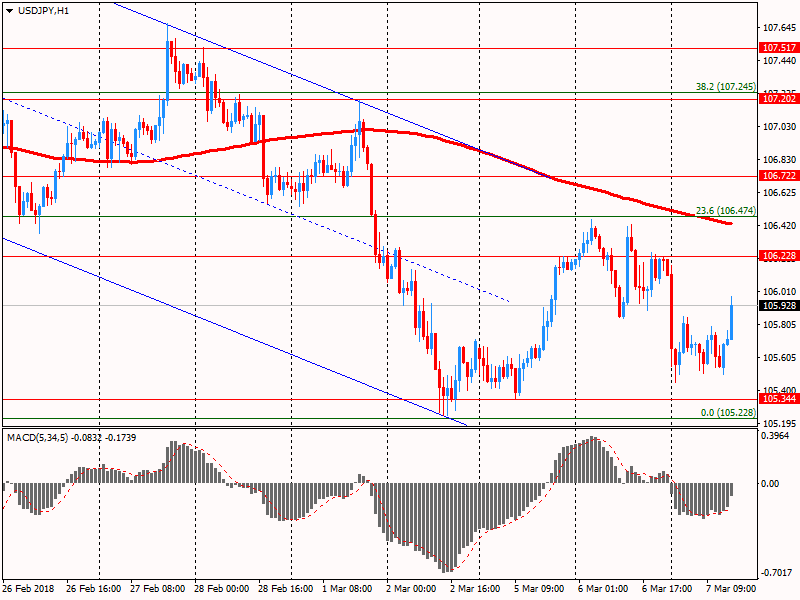Click the USDJPY,H1 chart title
800x600 pixels.
coord(43,10)
